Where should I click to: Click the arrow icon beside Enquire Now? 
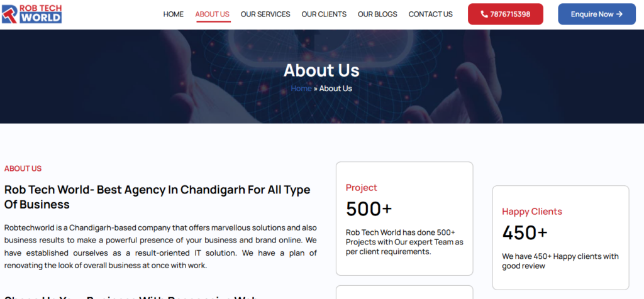(619, 14)
